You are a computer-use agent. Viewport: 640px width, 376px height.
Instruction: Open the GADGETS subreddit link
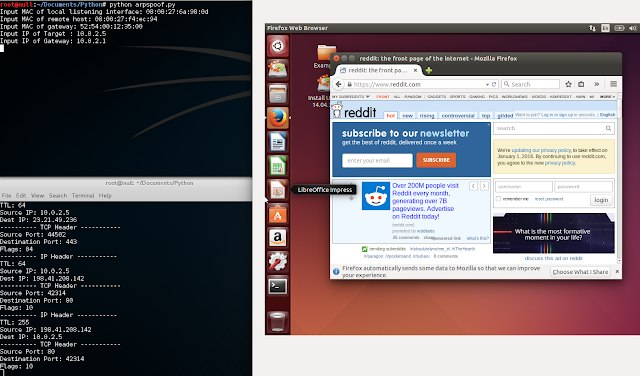pos(436,97)
